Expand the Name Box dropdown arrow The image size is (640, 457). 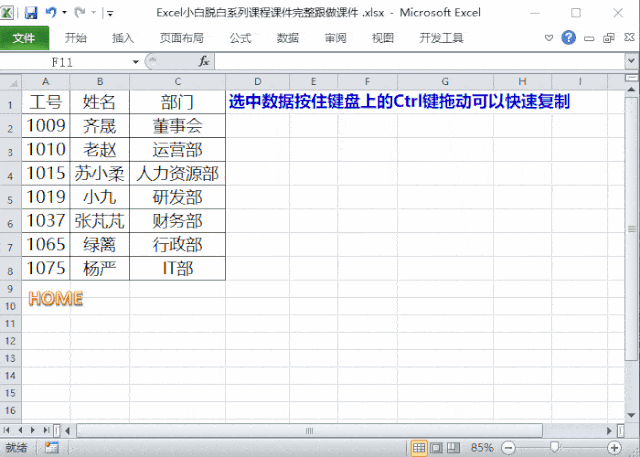click(x=136, y=62)
